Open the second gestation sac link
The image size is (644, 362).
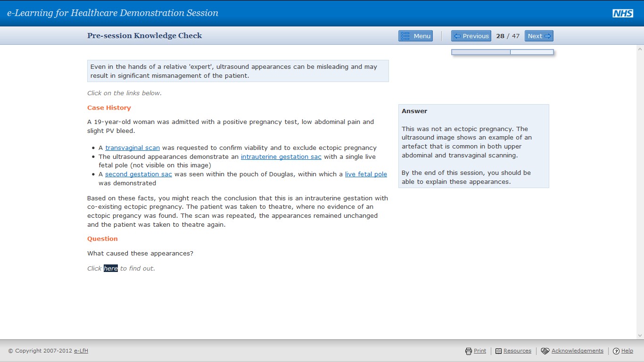tap(138, 174)
